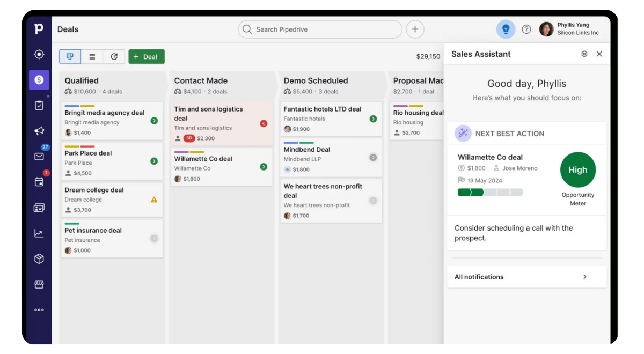Open the Contacts card icon in sidebar
Image resolution: width=644 pixels, height=354 pixels.
click(x=39, y=208)
